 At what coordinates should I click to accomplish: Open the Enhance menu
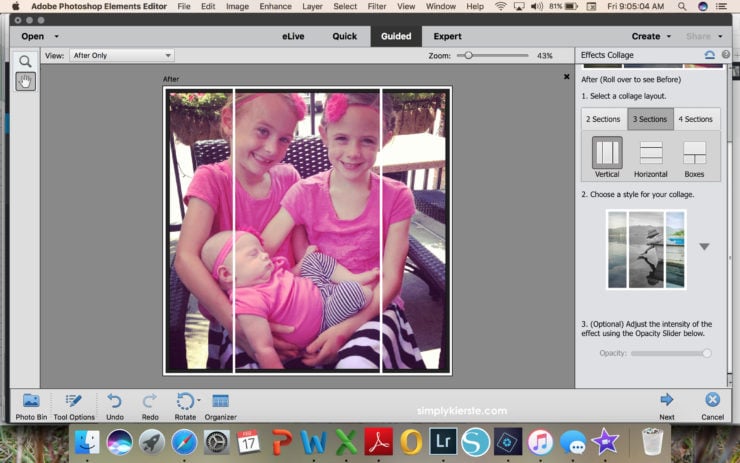coord(275,6)
